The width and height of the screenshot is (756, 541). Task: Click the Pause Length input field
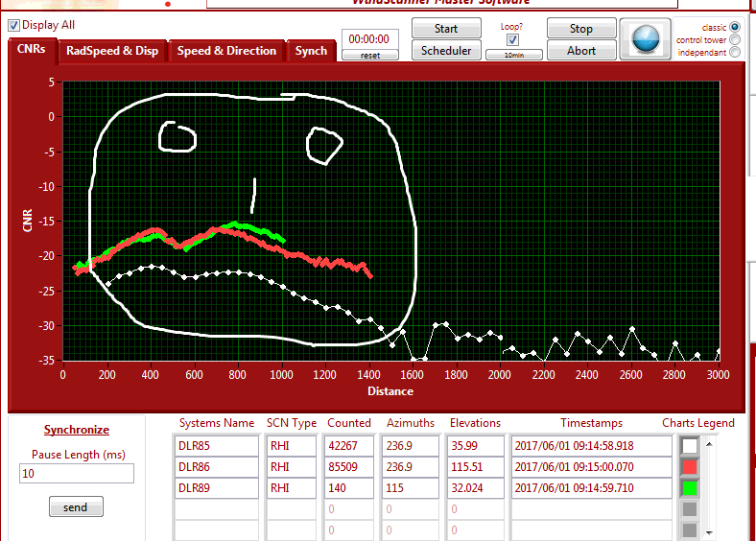point(76,473)
